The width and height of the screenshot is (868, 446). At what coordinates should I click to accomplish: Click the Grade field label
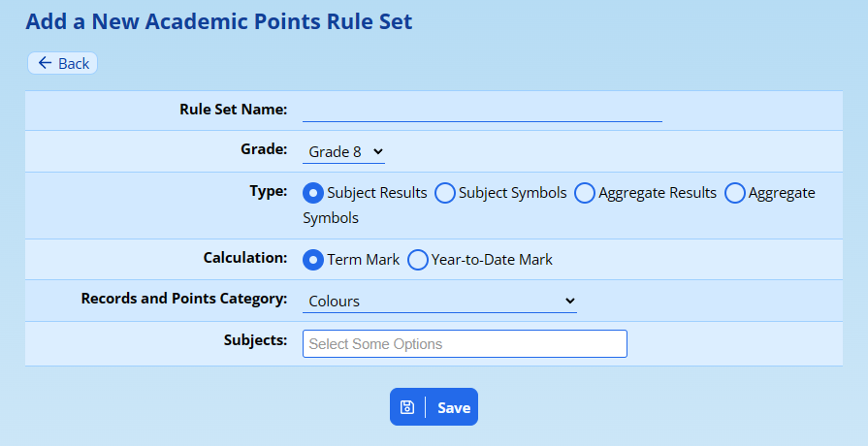264,149
